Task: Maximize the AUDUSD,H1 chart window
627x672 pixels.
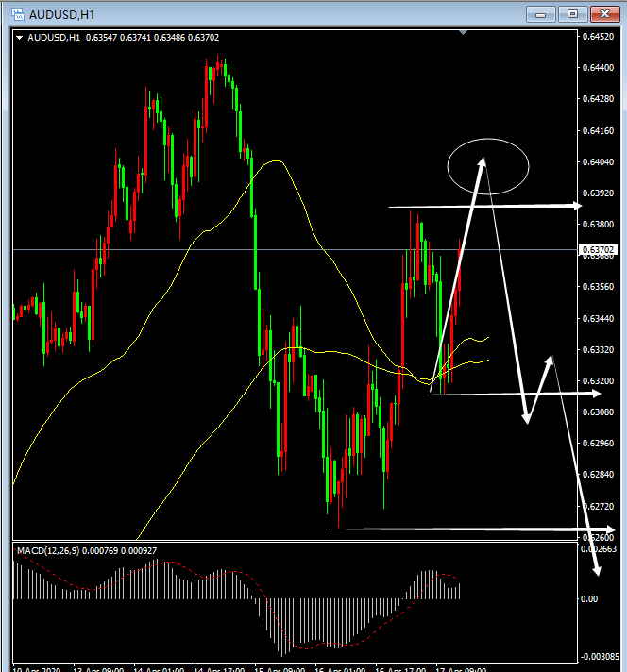Action: (572, 14)
